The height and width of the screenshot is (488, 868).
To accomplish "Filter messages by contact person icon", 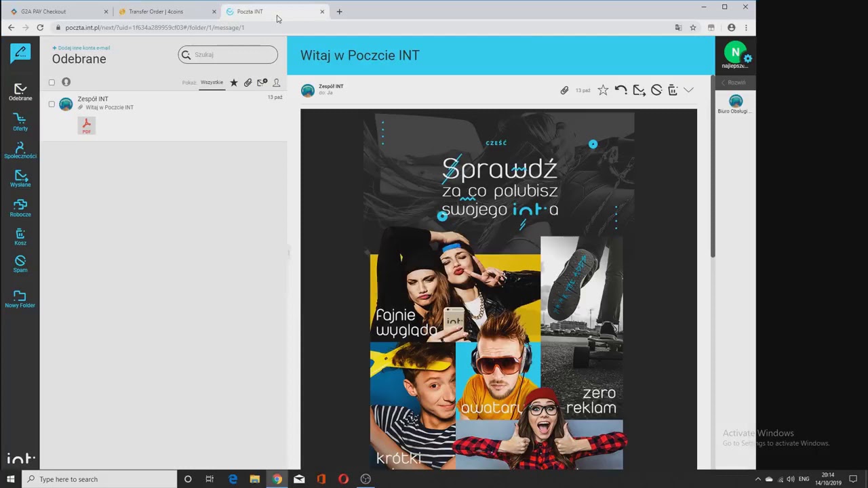I will pos(276,83).
